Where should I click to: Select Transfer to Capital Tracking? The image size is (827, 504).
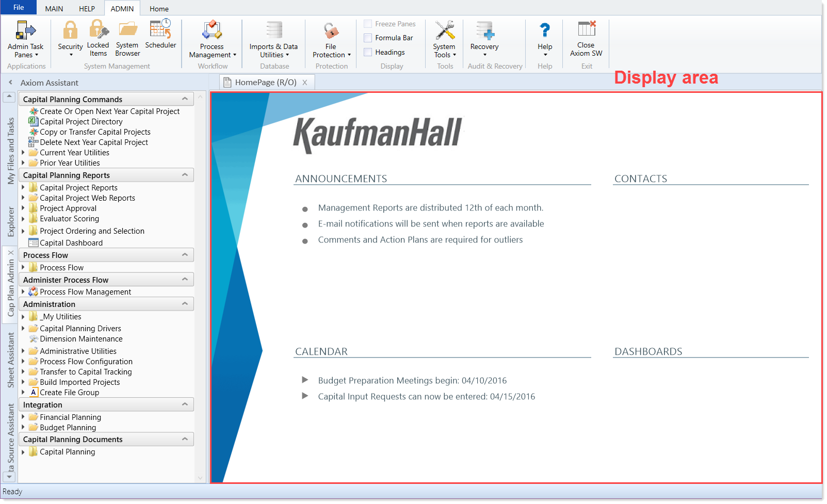pyautogui.click(x=86, y=372)
